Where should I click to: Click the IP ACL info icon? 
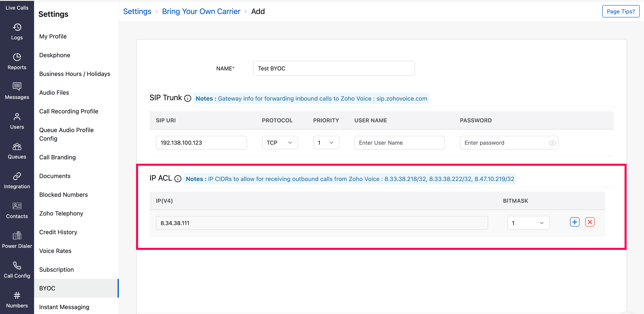[178, 179]
